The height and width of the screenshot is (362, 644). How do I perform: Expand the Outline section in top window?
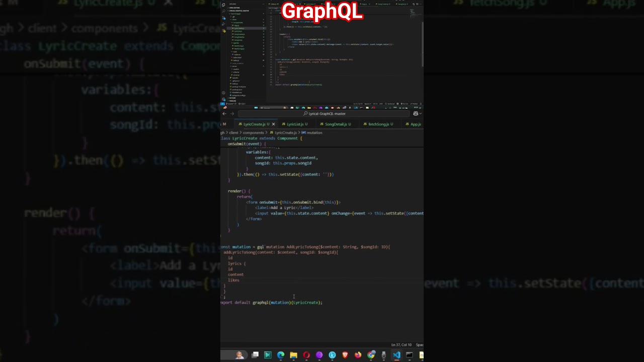[232, 98]
